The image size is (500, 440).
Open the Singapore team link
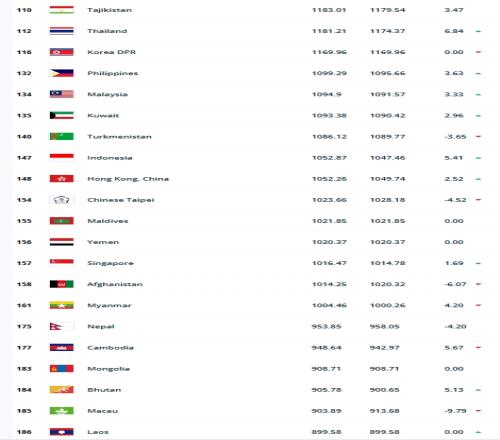tap(110, 263)
